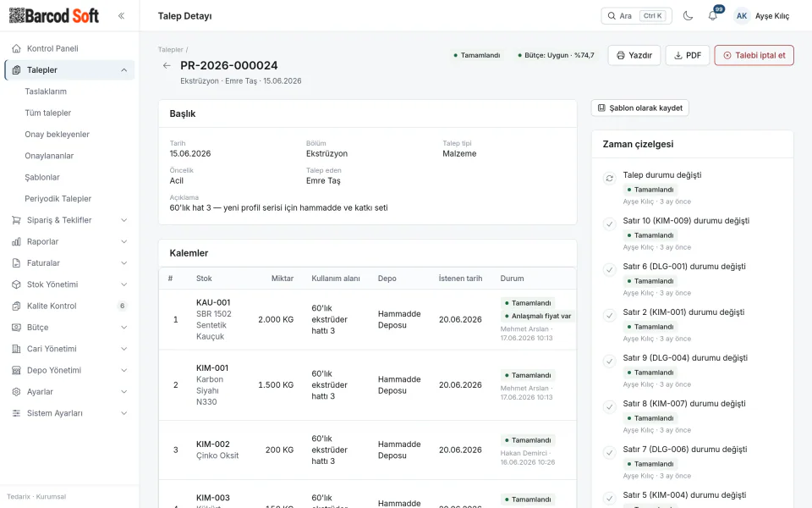
Task: Collapse the sidebar with the double-chevron icon
Action: 121,15
